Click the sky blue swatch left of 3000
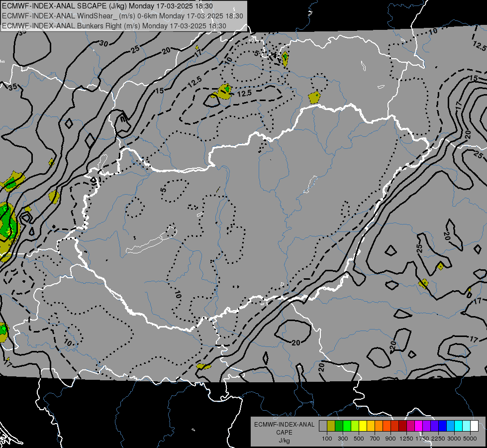The image size is (487, 448). 450,426
